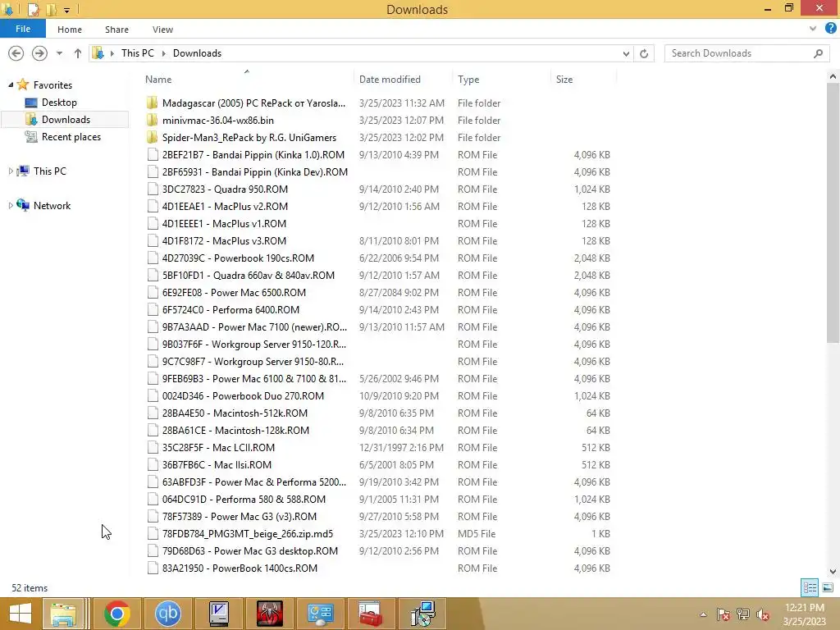Expand Network in the navigation pane

point(11,206)
